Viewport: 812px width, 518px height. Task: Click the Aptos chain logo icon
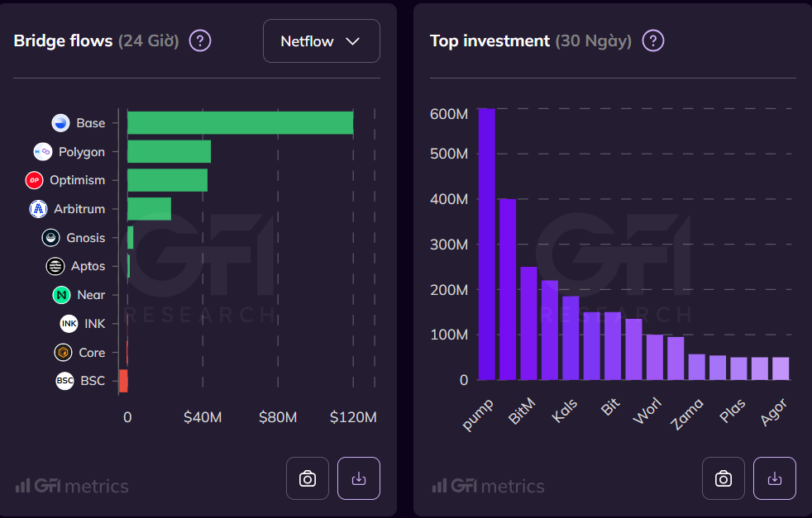pos(55,266)
